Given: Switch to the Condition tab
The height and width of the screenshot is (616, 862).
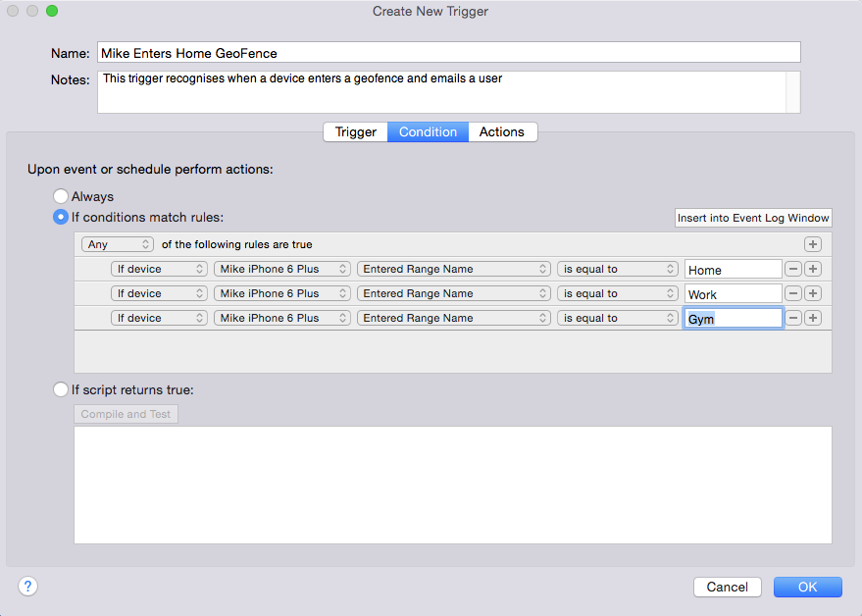Looking at the screenshot, I should tap(428, 132).
